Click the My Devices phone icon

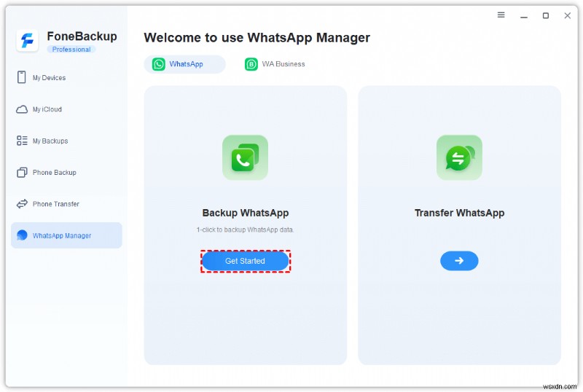coord(22,77)
